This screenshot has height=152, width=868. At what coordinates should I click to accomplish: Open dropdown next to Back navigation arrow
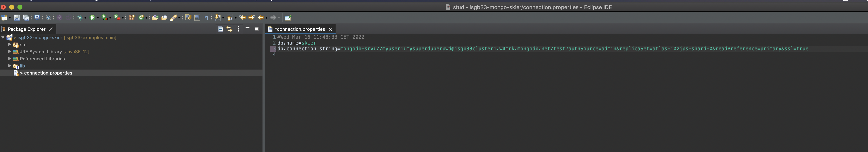click(267, 18)
